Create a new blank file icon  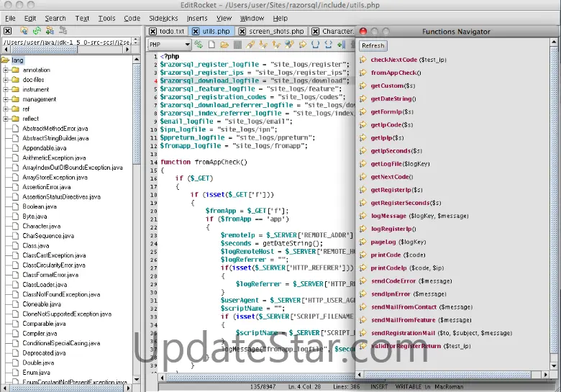point(211,45)
